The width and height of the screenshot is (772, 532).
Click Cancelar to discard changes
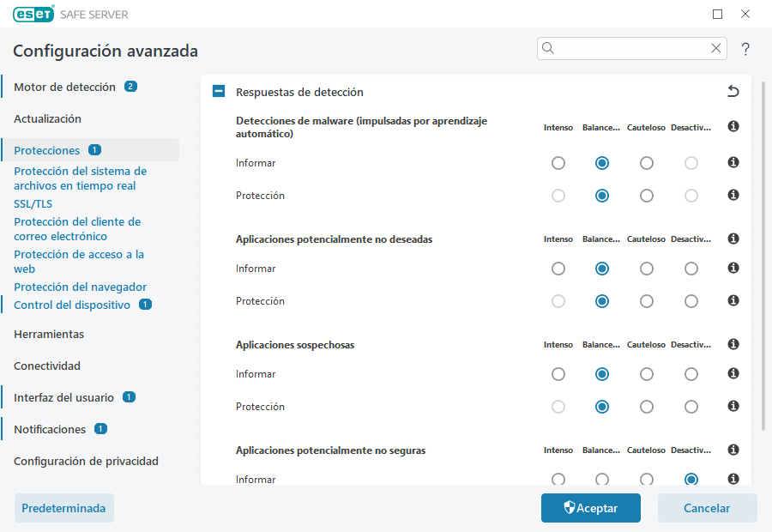[x=707, y=508]
